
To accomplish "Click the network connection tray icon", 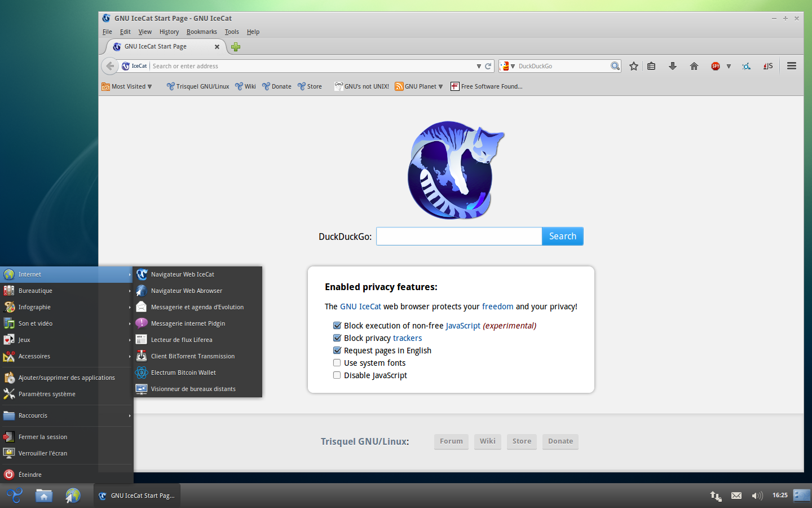I will pyautogui.click(x=716, y=496).
